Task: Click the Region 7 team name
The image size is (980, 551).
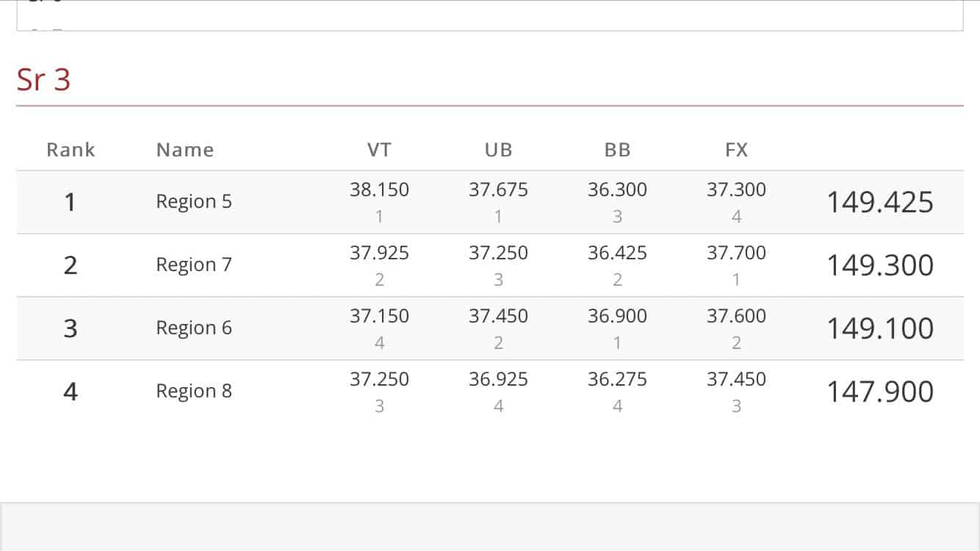Action: (194, 265)
